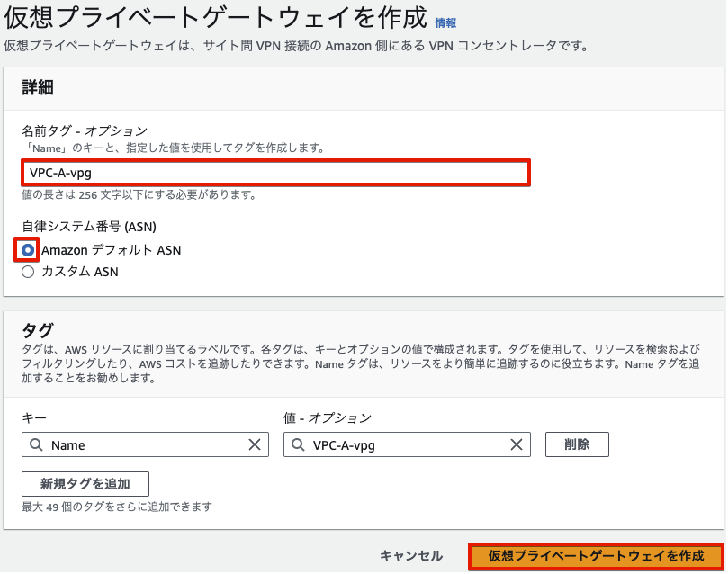Select the カスタム ASN option
The image size is (728, 574).
click(28, 272)
